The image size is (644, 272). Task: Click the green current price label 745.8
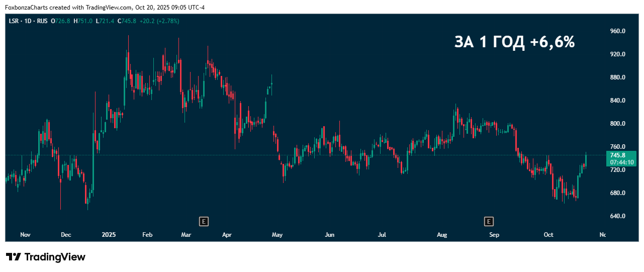622,155
